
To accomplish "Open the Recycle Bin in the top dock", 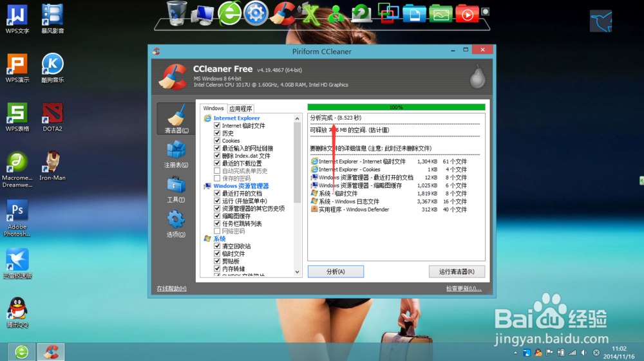I will (178, 14).
